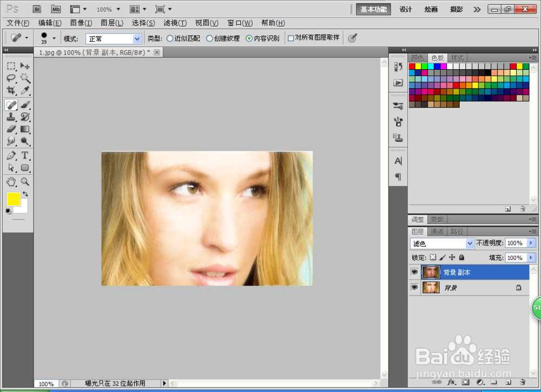Open the 图像(I) menu
Viewport: 541px width, 392px height.
(81, 23)
